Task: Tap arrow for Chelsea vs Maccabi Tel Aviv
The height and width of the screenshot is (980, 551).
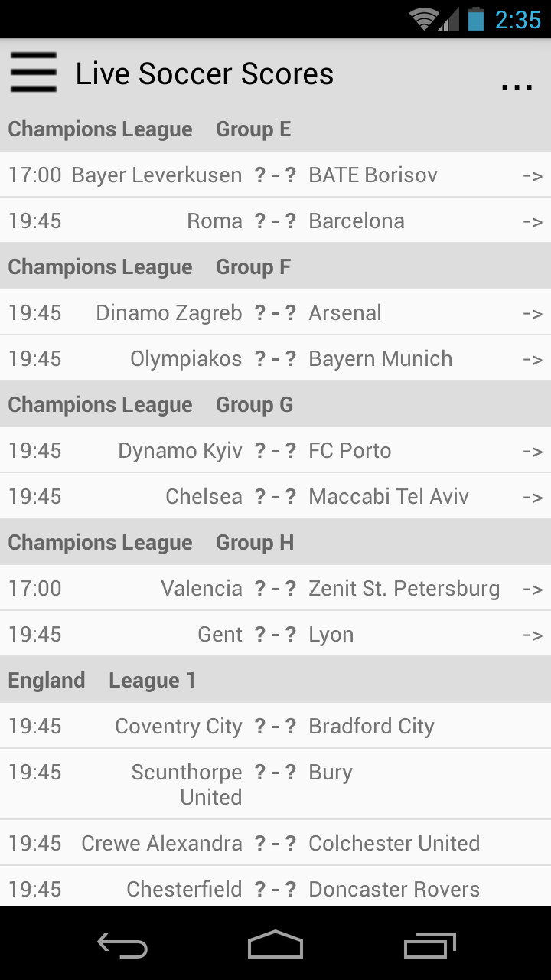Action: pos(532,498)
